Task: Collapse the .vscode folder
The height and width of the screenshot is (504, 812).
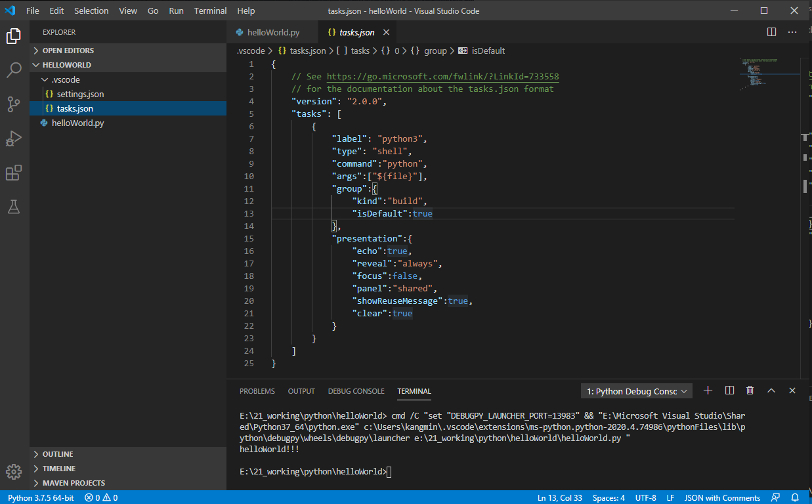Action: click(128, 79)
